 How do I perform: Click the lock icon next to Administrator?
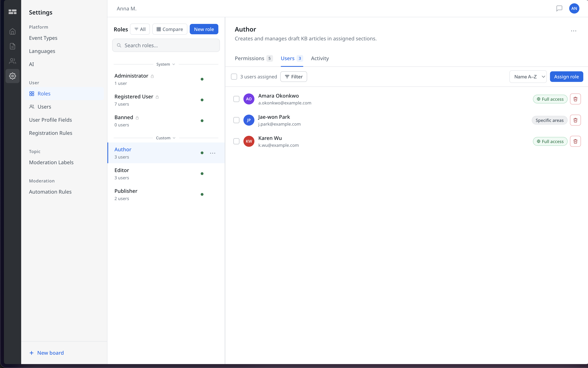pos(152,76)
